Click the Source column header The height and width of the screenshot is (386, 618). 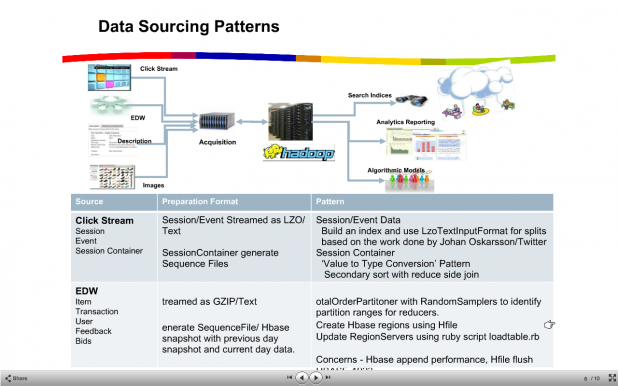(x=89, y=201)
